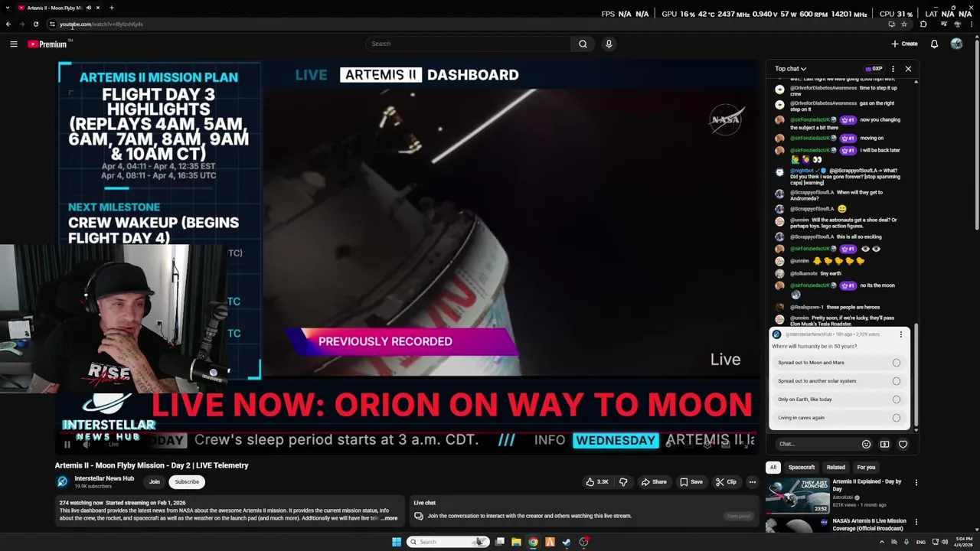Open browser extensions puzzle icon
The width and height of the screenshot is (980, 551).
[x=923, y=24]
